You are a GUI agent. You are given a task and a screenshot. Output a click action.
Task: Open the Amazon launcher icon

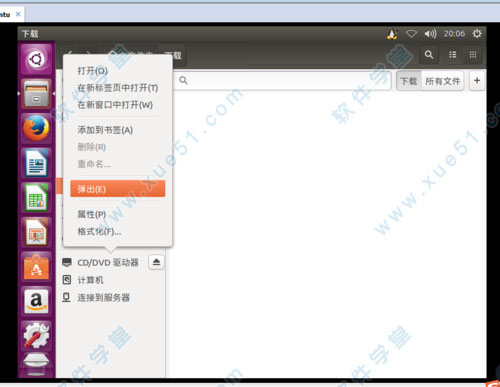(36, 302)
